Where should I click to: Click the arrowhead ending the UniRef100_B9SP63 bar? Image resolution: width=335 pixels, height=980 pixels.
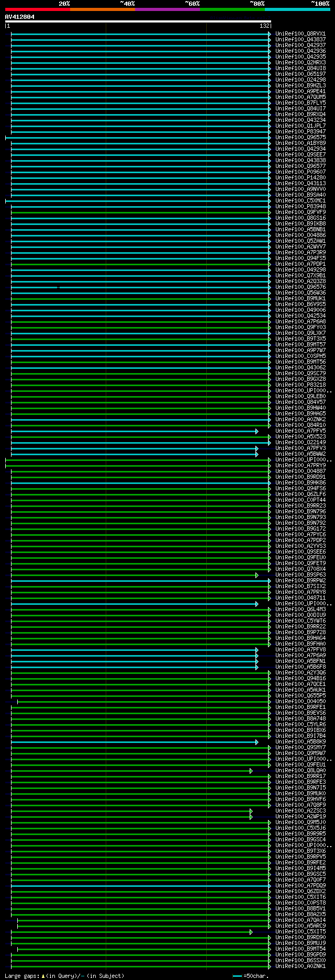257,575
